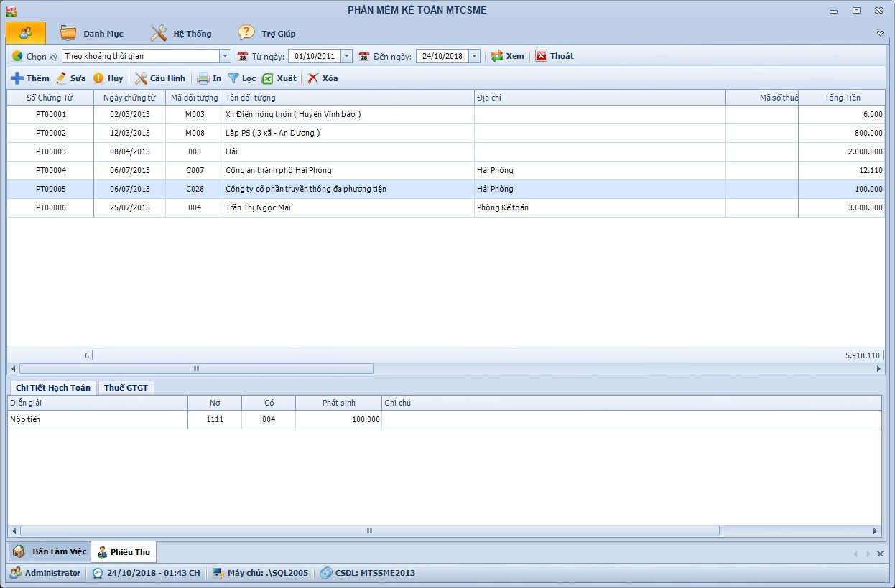
Task: Click the In (print) printer icon
Action: point(203,78)
